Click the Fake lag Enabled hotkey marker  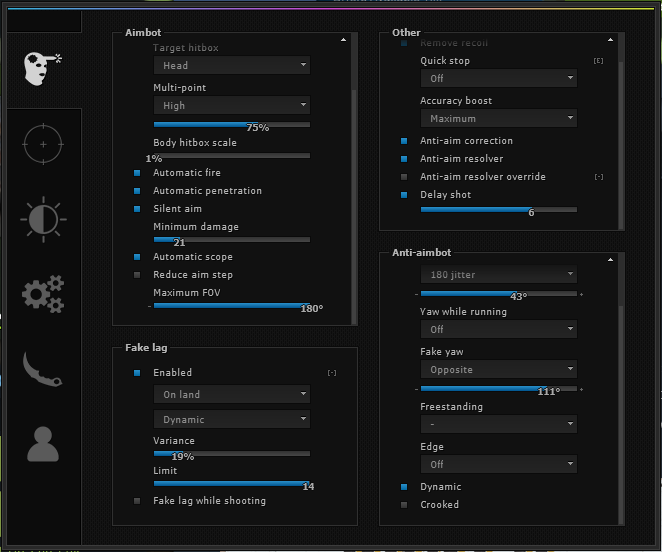point(332,373)
